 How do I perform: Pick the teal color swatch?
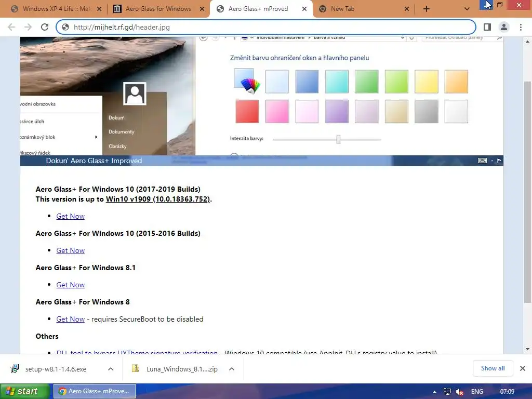point(337,82)
